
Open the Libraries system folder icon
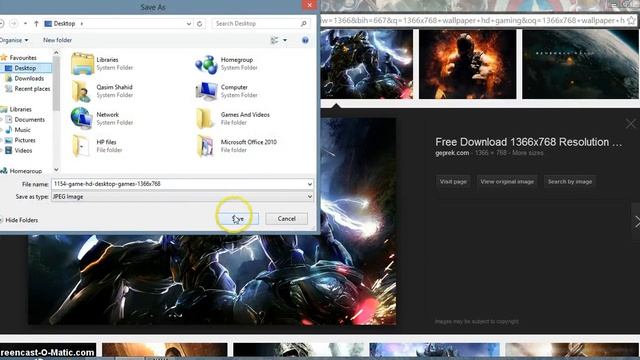82,64
